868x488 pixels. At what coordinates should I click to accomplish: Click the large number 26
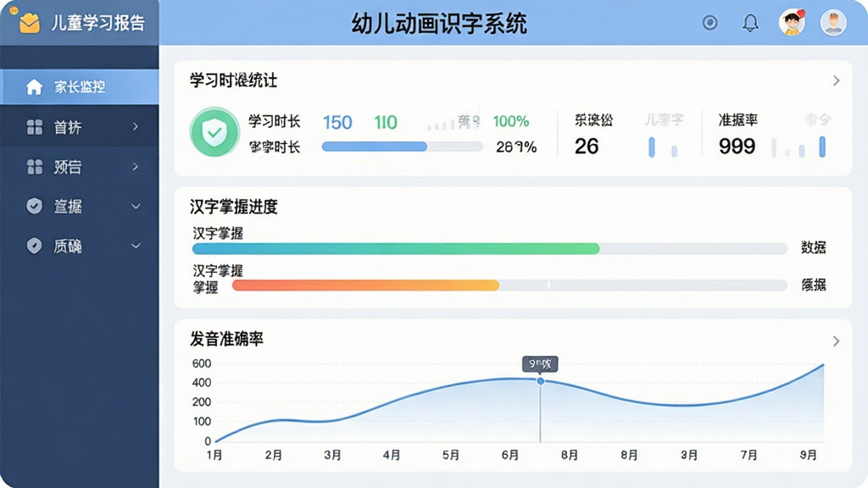click(x=587, y=146)
